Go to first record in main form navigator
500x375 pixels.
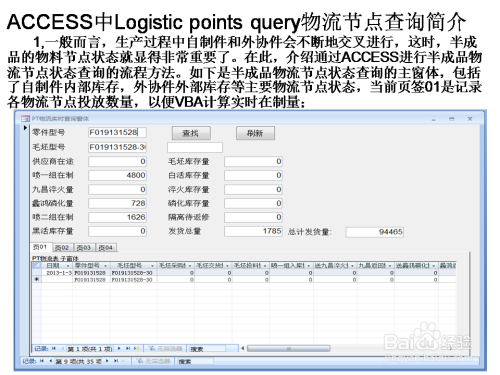[42, 361]
